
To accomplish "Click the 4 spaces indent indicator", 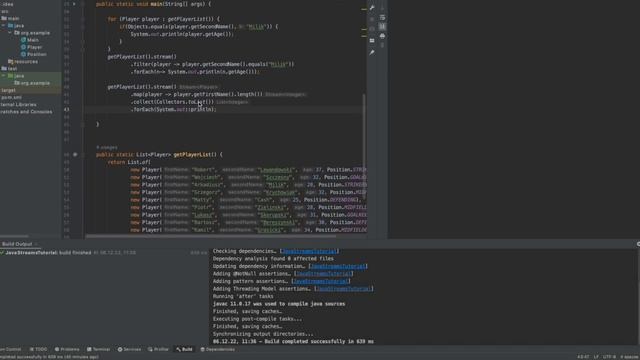I will click(629, 357).
